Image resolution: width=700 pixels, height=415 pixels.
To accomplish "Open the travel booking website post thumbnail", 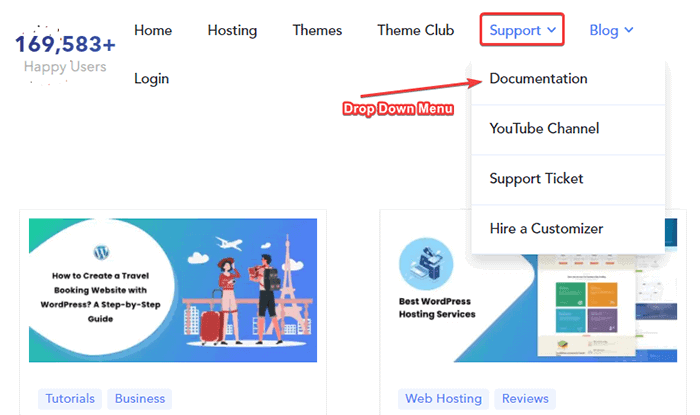I will coord(173,290).
